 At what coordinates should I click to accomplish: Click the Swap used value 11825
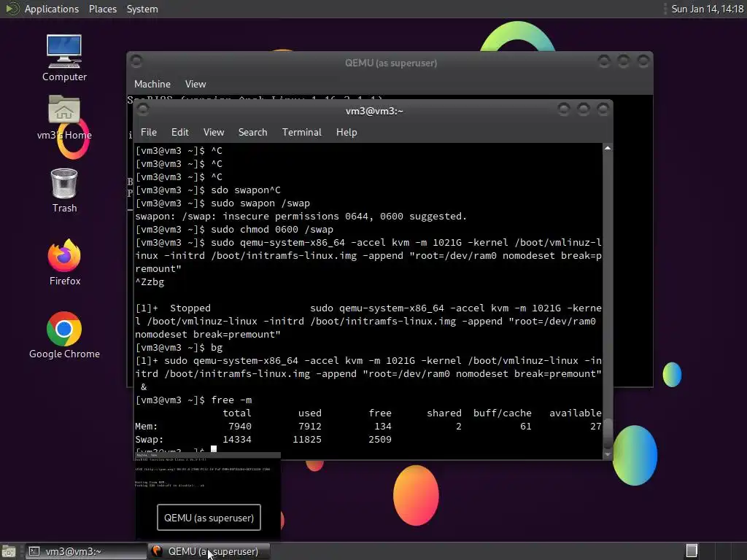(307, 440)
